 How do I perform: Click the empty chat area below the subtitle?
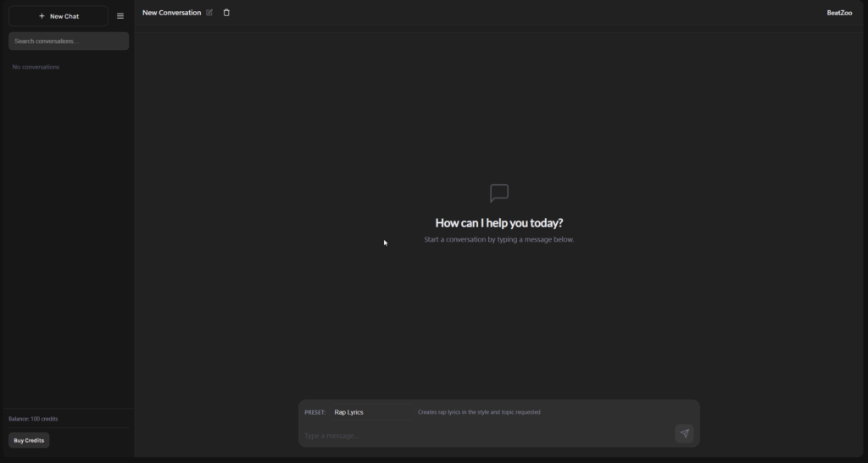click(x=498, y=322)
